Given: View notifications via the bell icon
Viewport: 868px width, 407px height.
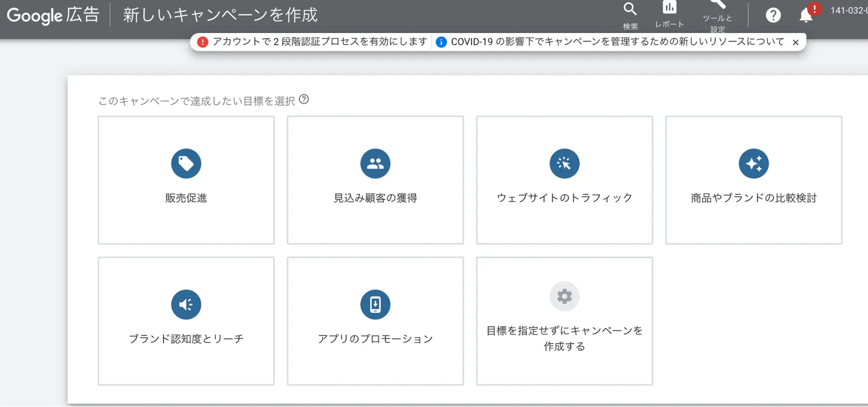Looking at the screenshot, I should click(x=806, y=15).
